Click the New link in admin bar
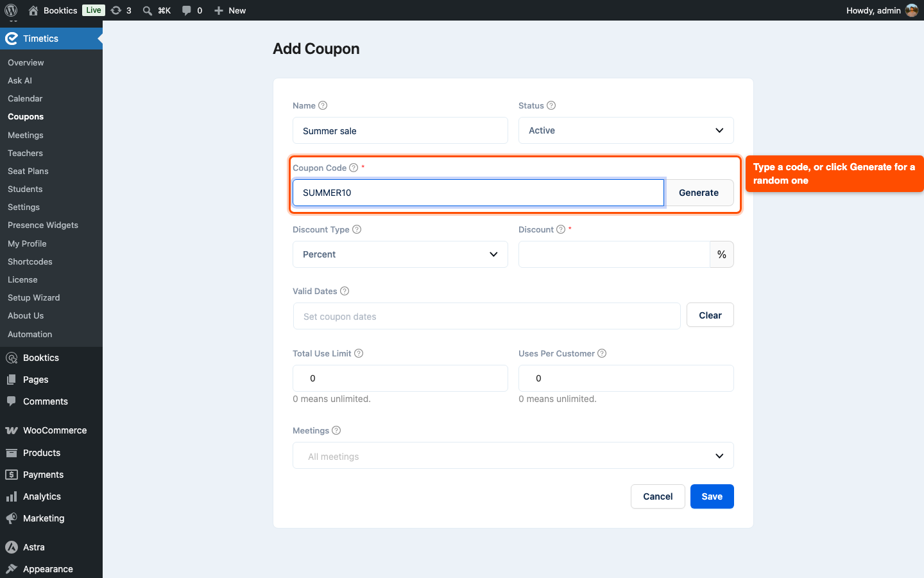The image size is (924, 578). (230, 10)
